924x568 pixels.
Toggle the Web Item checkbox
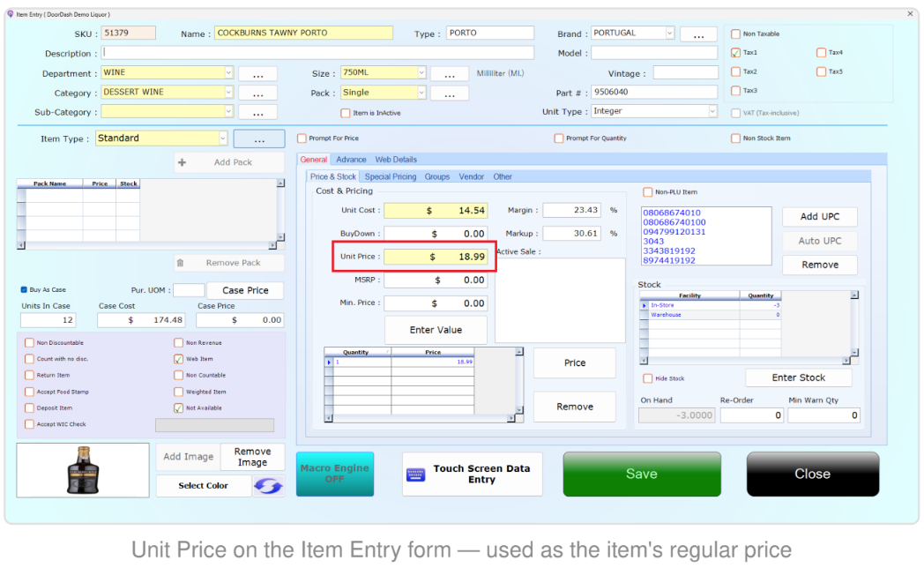point(178,359)
